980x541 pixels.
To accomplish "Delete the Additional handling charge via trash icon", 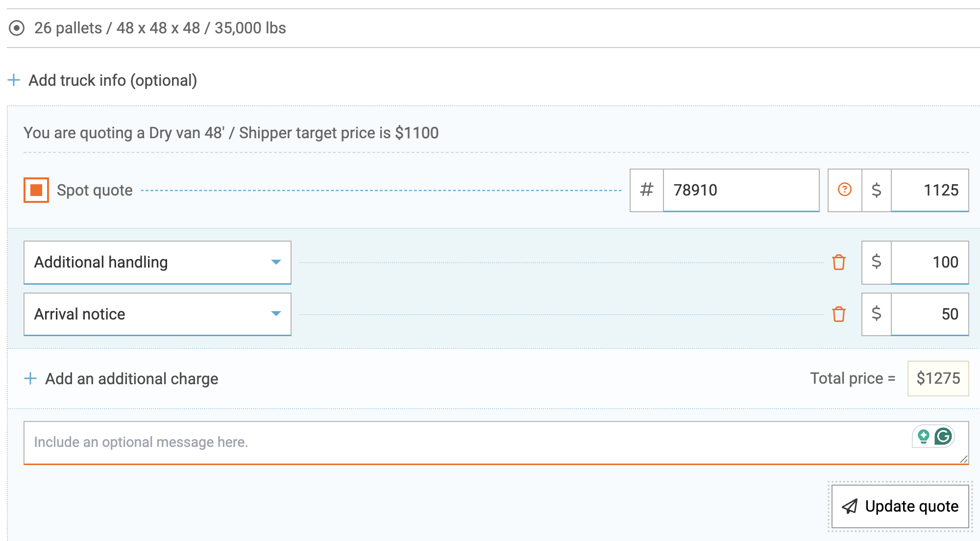I will click(x=840, y=263).
